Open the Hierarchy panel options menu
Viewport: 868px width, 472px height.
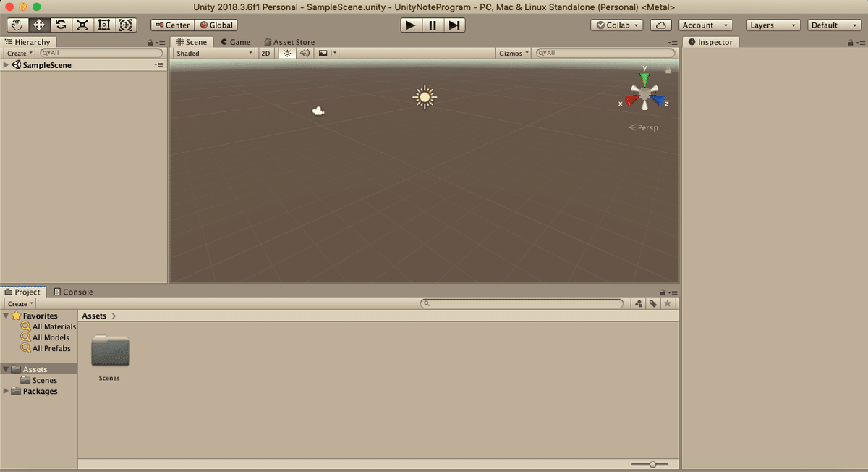coord(161,43)
